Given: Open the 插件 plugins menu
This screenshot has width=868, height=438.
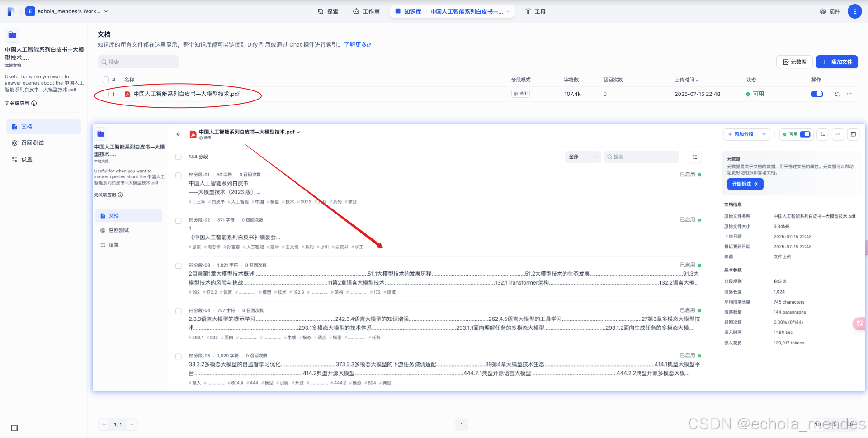Looking at the screenshot, I should (830, 11).
